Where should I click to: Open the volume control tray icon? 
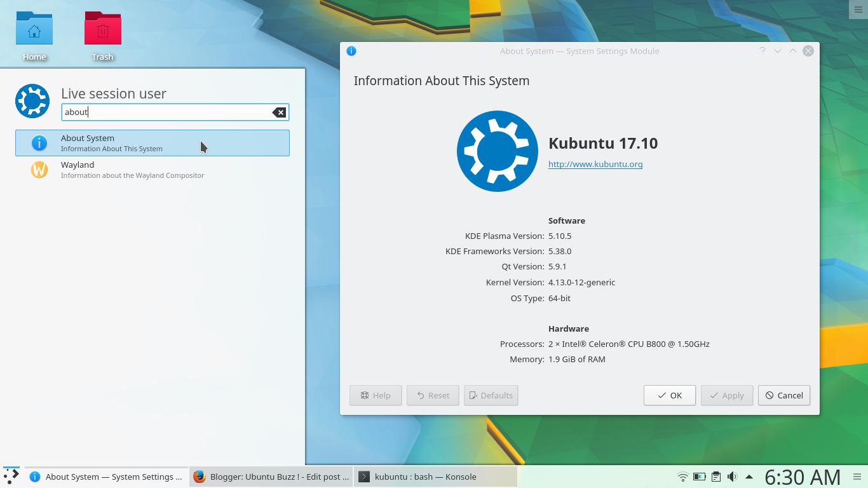tap(732, 477)
